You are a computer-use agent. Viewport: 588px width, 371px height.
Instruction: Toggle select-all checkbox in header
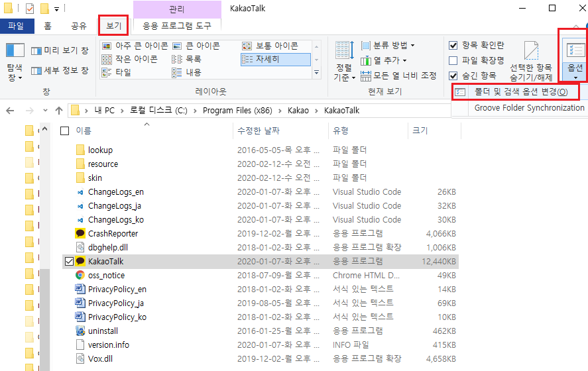(x=64, y=131)
